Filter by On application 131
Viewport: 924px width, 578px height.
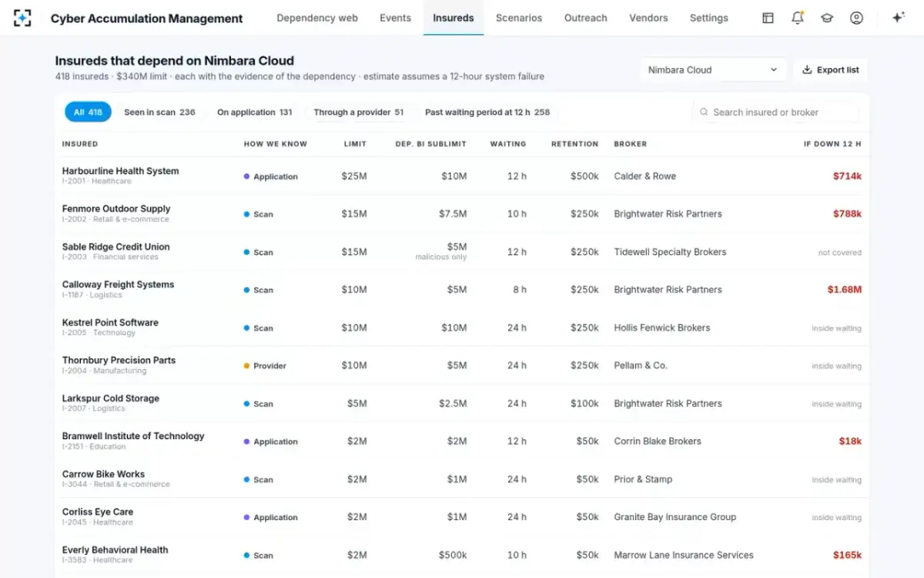254,112
